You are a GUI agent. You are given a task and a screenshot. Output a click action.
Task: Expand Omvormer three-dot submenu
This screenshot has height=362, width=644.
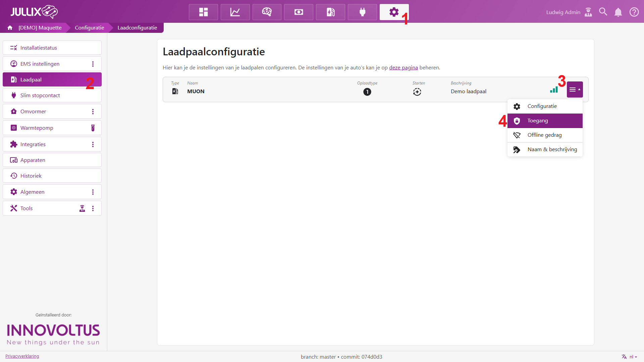coord(93,112)
